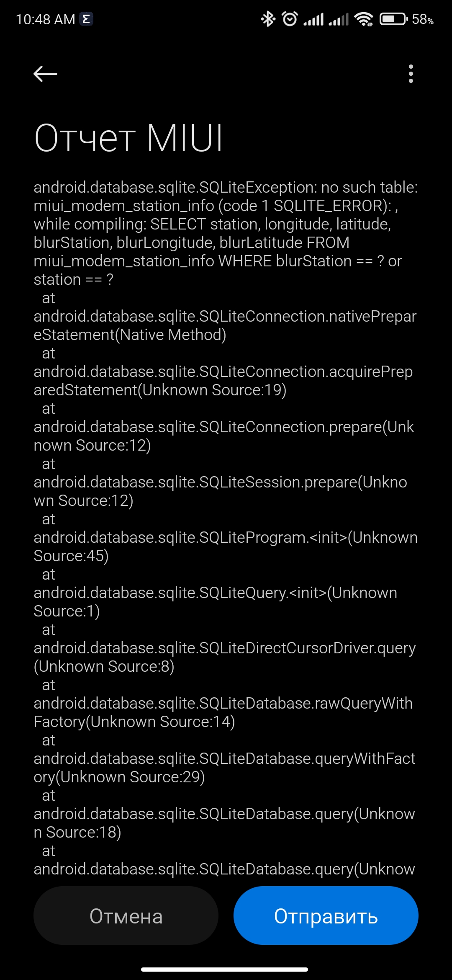This screenshot has height=980, width=452.
Task: Tap the home gesture navigation bar
Action: click(225, 970)
